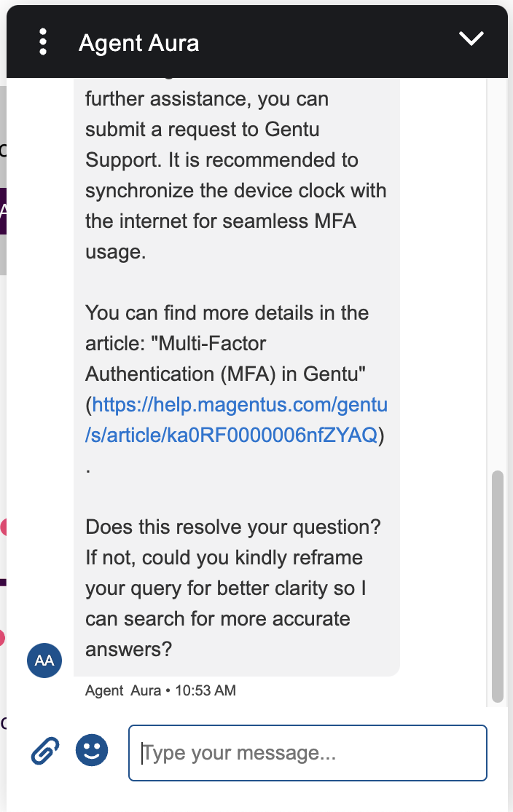
Task: Click the upper pink dot at left edge
Action: pyautogui.click(x=3, y=527)
